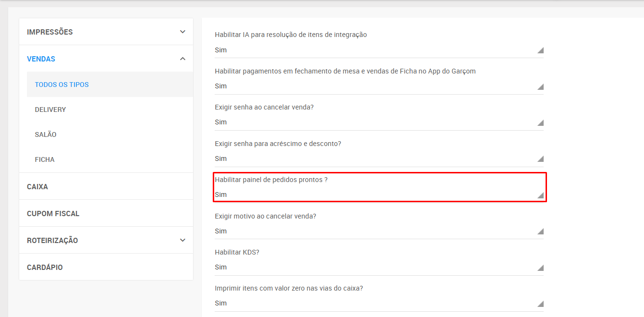Image resolution: width=644 pixels, height=317 pixels.
Task: Open Exigir motivo ao cancelar venda dropdown
Action: [378, 231]
